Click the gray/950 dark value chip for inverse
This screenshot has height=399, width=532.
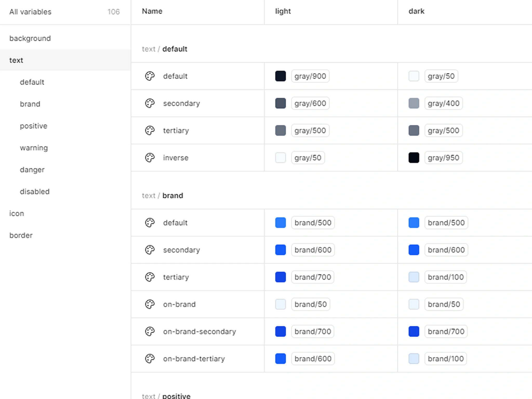[443, 157]
